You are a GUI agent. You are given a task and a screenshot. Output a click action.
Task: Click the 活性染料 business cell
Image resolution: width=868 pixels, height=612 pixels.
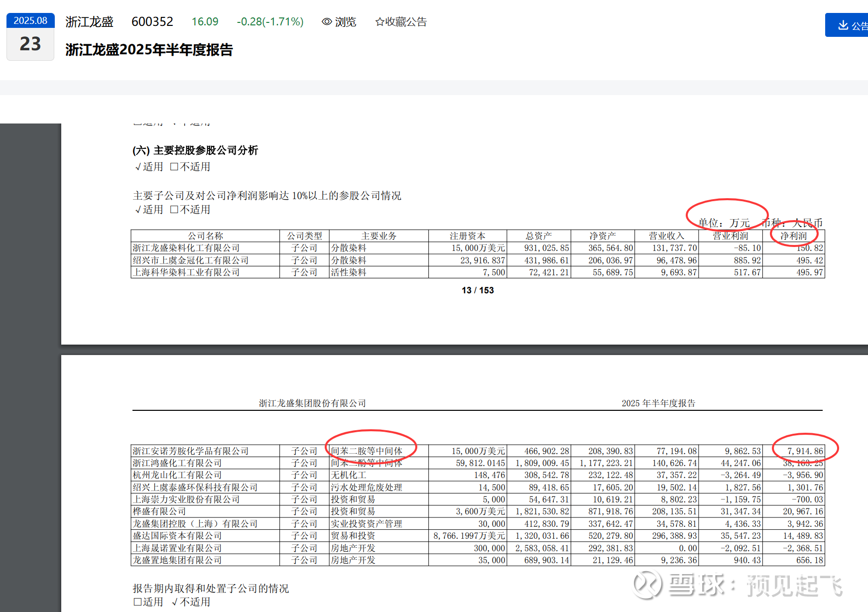click(x=349, y=272)
